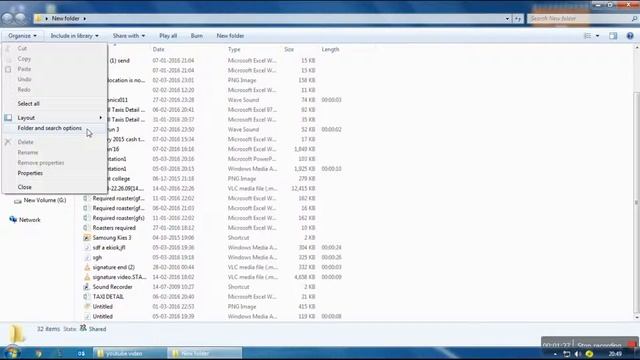Screen dimensions: 640x360
Task: Open Help with the question mark icon
Action: 630,36
